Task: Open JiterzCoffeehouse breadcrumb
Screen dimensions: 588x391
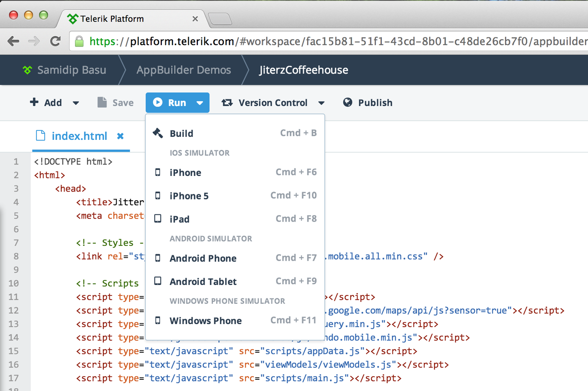Action: coord(304,70)
